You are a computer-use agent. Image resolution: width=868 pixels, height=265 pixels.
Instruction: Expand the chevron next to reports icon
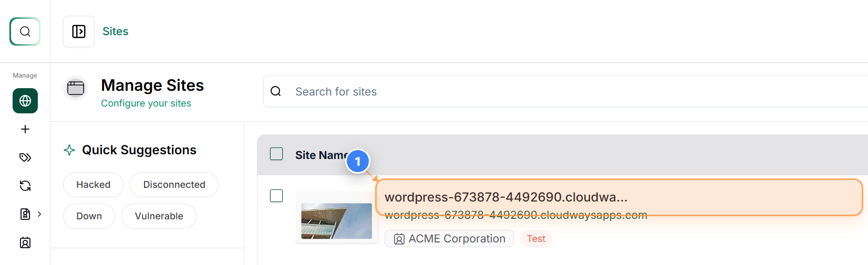[39, 214]
